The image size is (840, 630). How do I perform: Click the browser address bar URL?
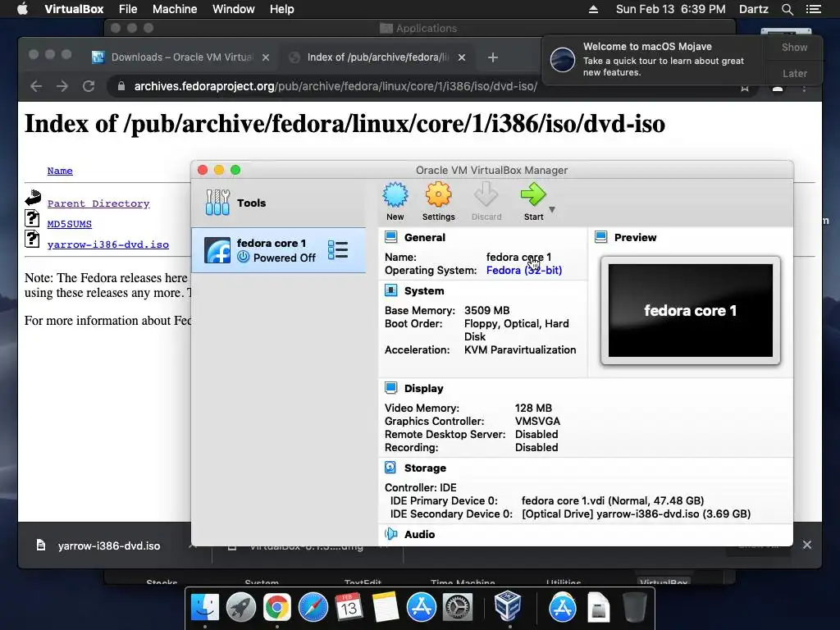[336, 86]
